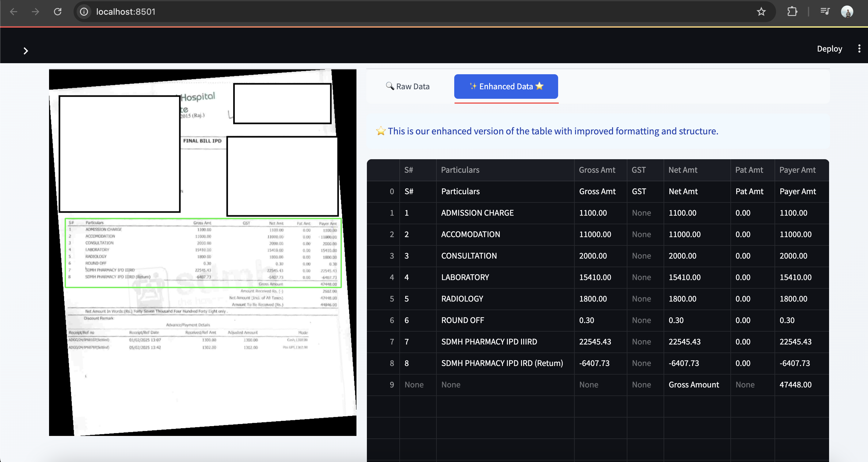The width and height of the screenshot is (868, 462).
Task: Click the browser forward arrow
Action: coord(35,12)
